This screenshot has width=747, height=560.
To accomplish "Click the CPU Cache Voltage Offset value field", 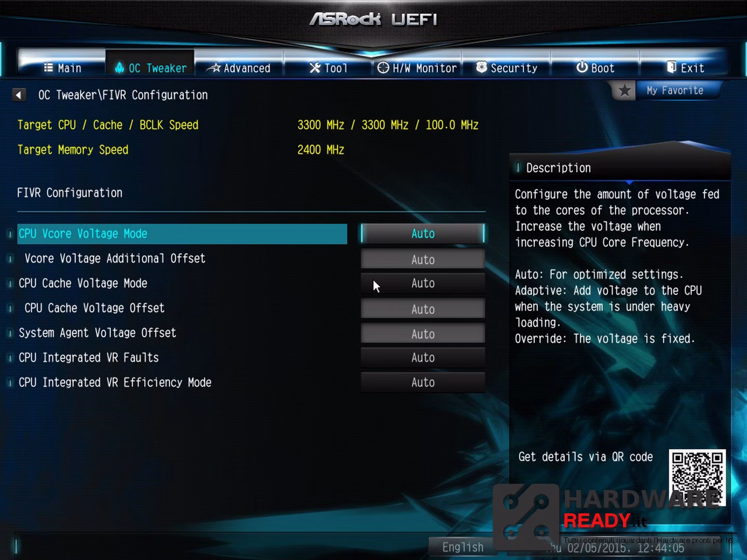I will pos(423,309).
